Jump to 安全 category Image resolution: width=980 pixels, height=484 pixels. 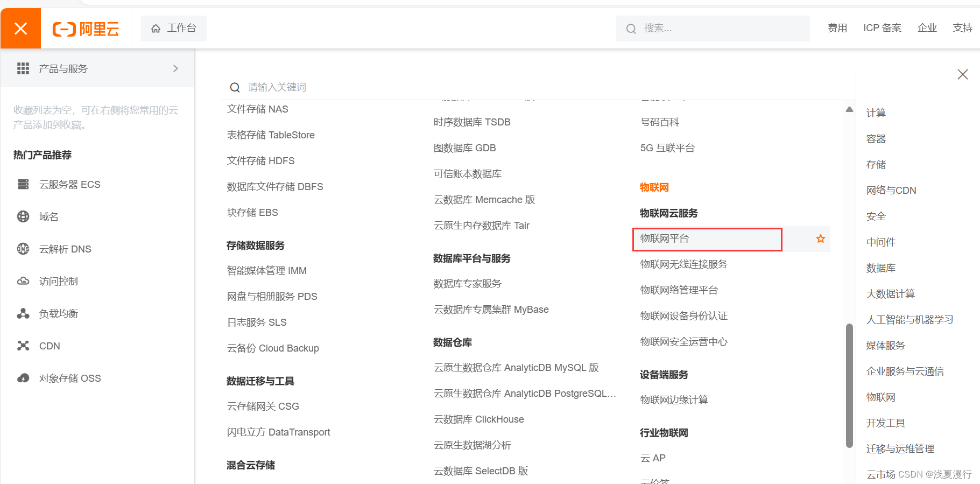(876, 216)
